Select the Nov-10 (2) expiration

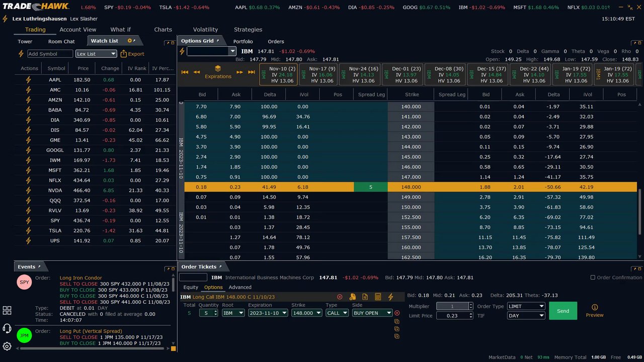pos(277,74)
